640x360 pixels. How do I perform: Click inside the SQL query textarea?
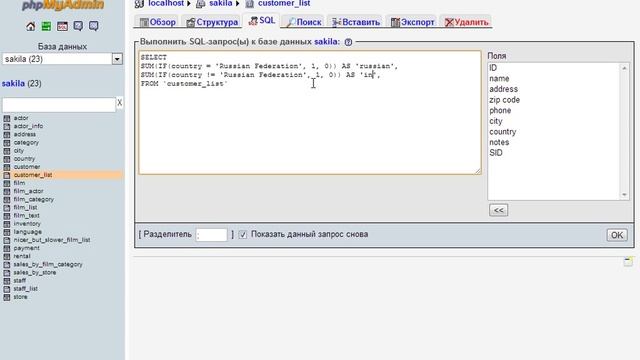(310, 113)
